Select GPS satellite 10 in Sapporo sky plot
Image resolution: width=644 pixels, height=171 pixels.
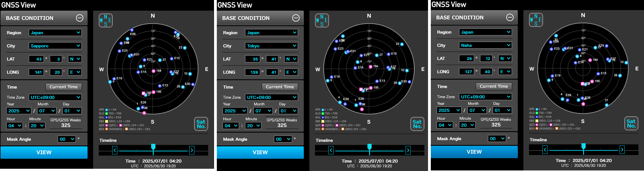point(190,74)
